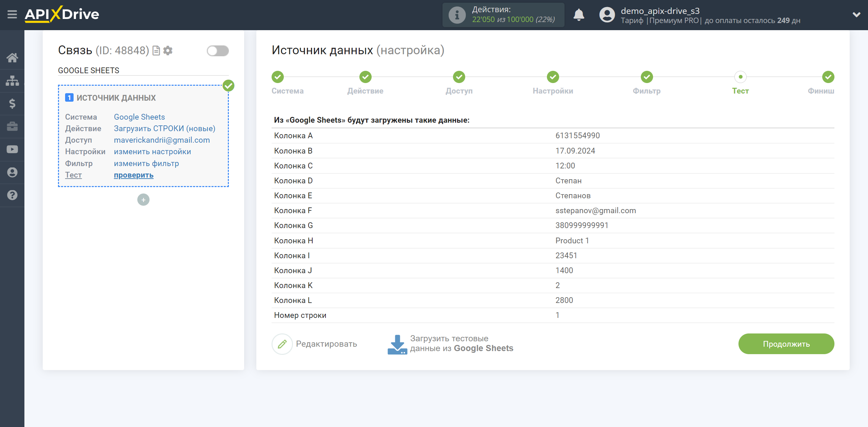Click the Редактировать label

[326, 344]
